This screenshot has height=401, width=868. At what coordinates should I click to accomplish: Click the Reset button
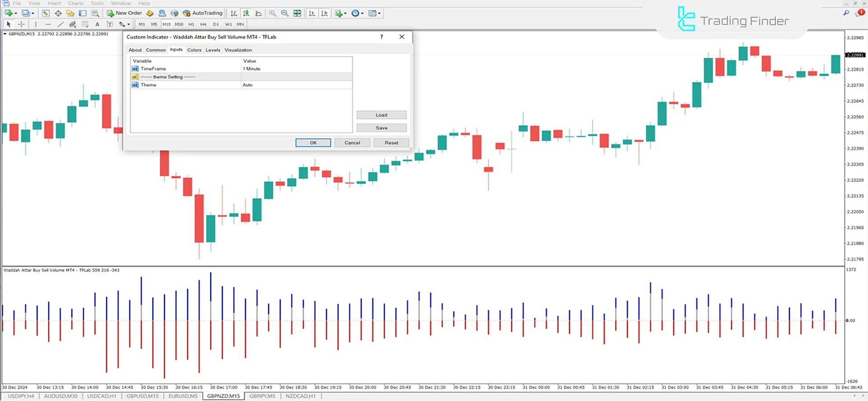coord(392,143)
